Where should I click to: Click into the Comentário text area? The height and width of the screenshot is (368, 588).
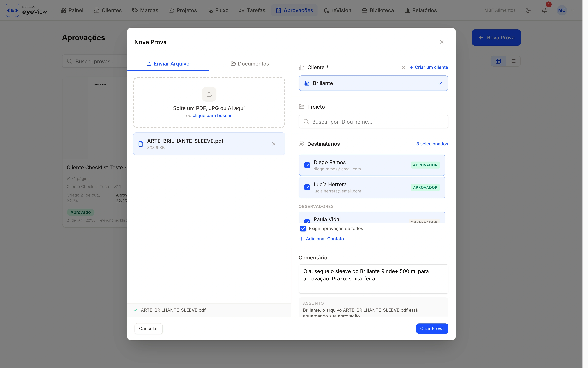point(373,279)
